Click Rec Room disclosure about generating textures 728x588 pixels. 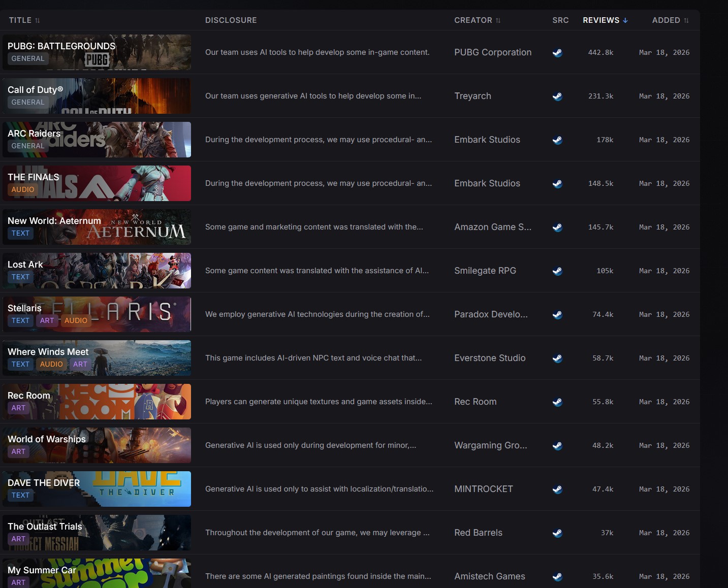319,402
